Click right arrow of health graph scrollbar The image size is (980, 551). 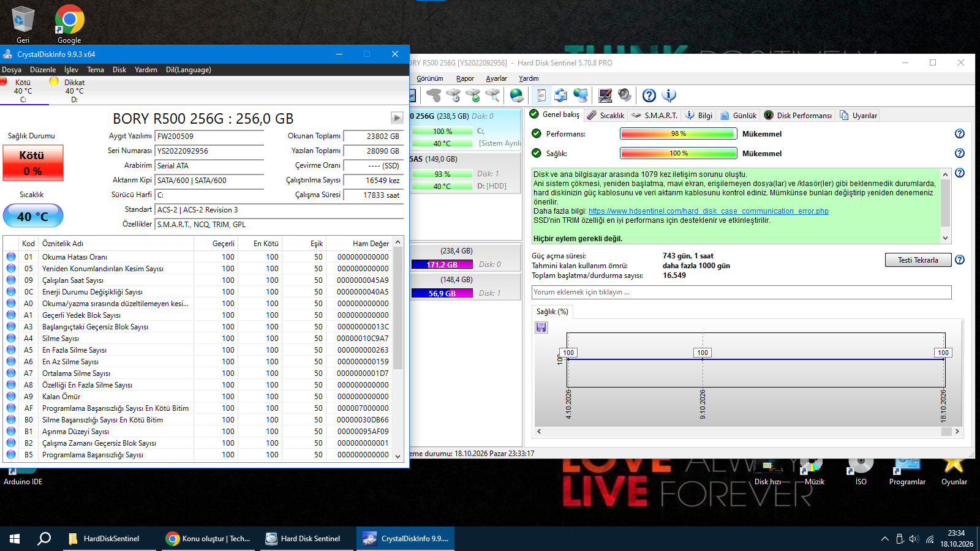coord(957,431)
